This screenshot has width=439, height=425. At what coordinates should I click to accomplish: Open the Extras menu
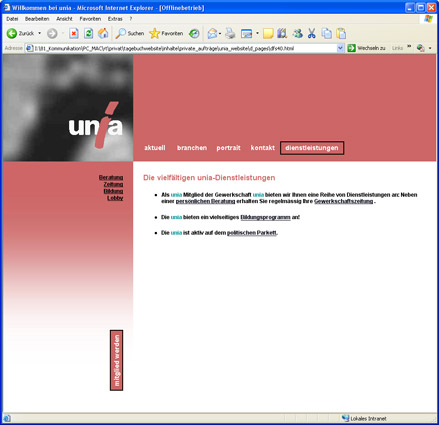coord(115,19)
